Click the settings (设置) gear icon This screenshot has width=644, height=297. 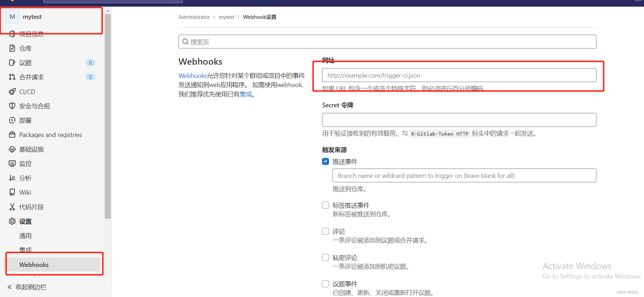[12, 221]
